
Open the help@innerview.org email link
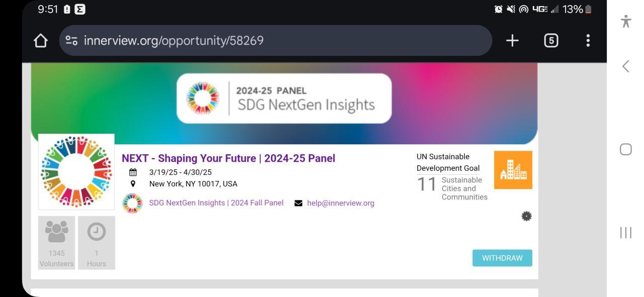(x=340, y=203)
